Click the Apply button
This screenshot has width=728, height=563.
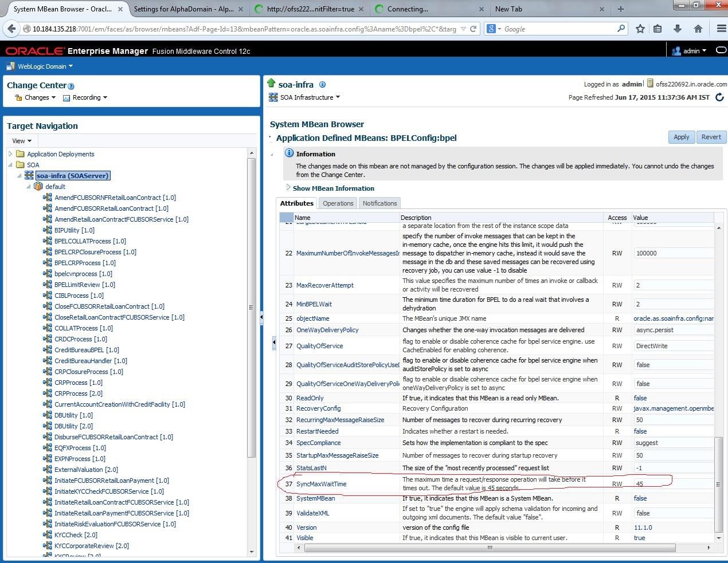click(x=682, y=137)
